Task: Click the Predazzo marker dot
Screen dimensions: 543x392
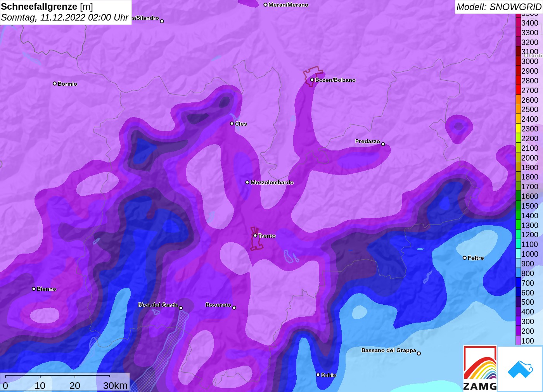Action: click(x=383, y=144)
